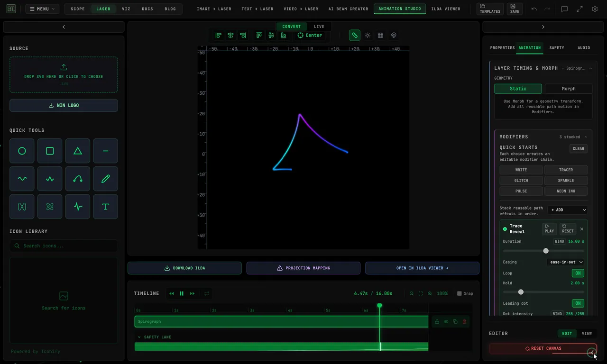Click the undo arrow in top bar

pos(534,9)
